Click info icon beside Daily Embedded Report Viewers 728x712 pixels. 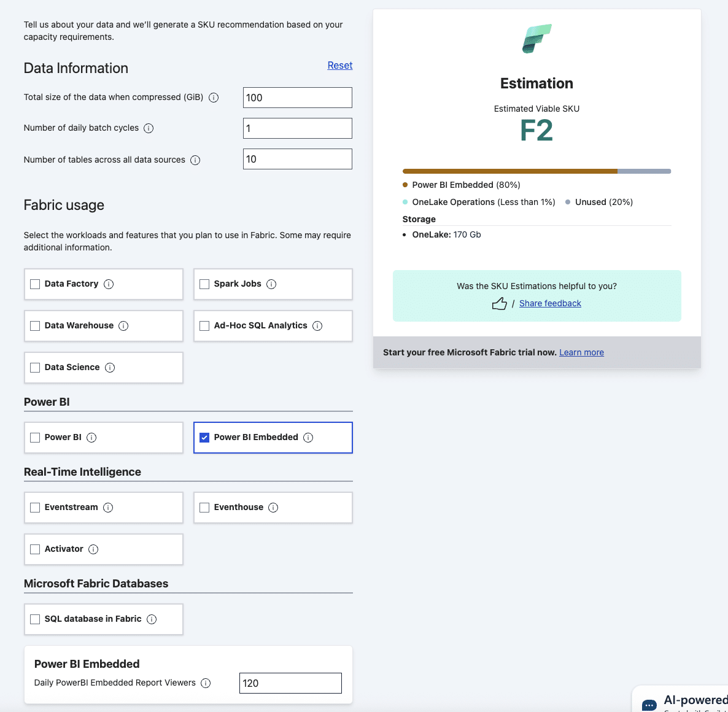coord(206,683)
